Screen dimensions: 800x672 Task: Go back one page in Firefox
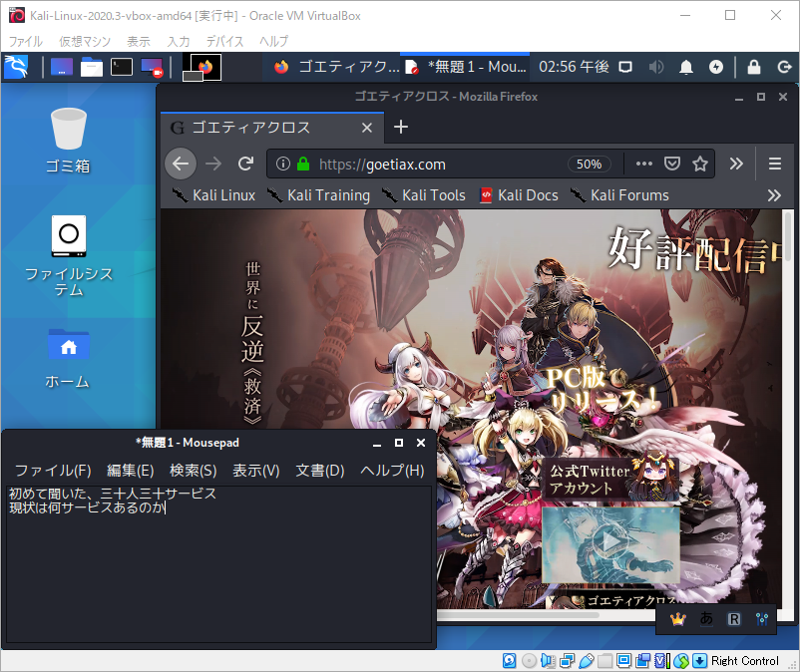click(x=181, y=164)
